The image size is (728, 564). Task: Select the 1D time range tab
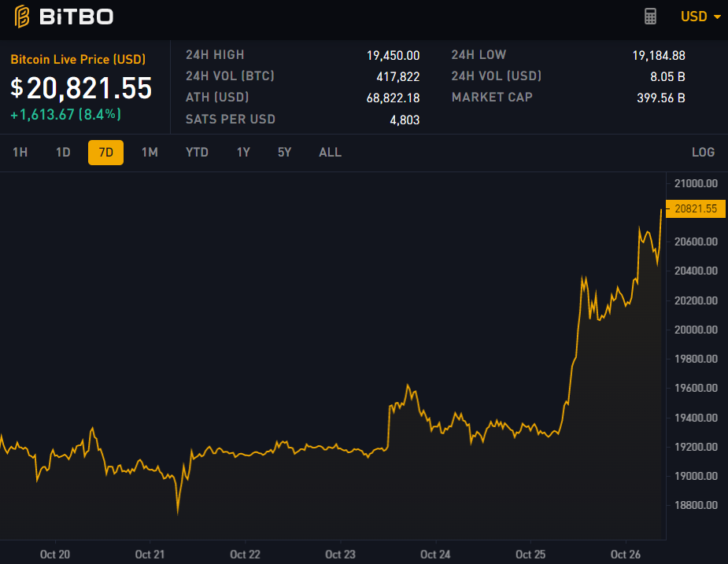[x=63, y=153]
